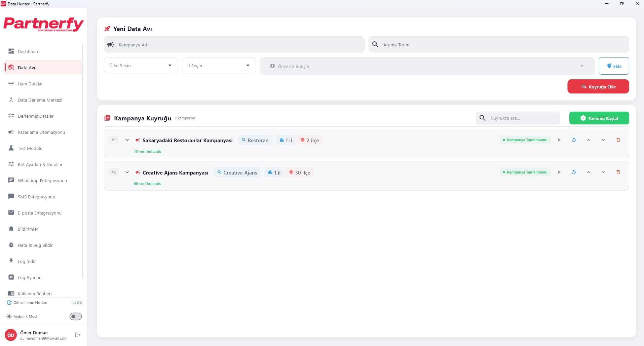Play the Sakaryadaki Restoranlar campaign
Viewport: 644px width, 346px height.
coord(559,140)
